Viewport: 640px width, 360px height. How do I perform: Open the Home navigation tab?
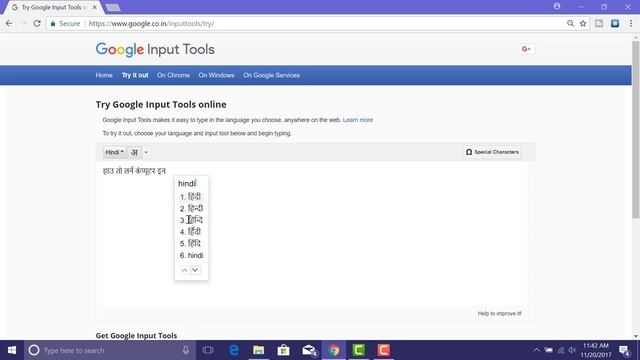pos(104,75)
